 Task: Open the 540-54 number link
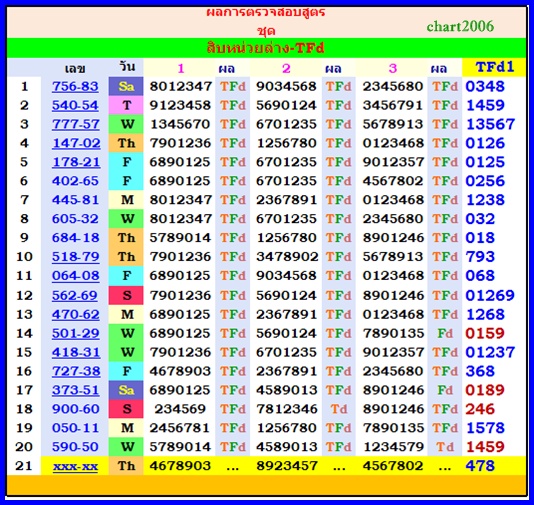point(75,105)
